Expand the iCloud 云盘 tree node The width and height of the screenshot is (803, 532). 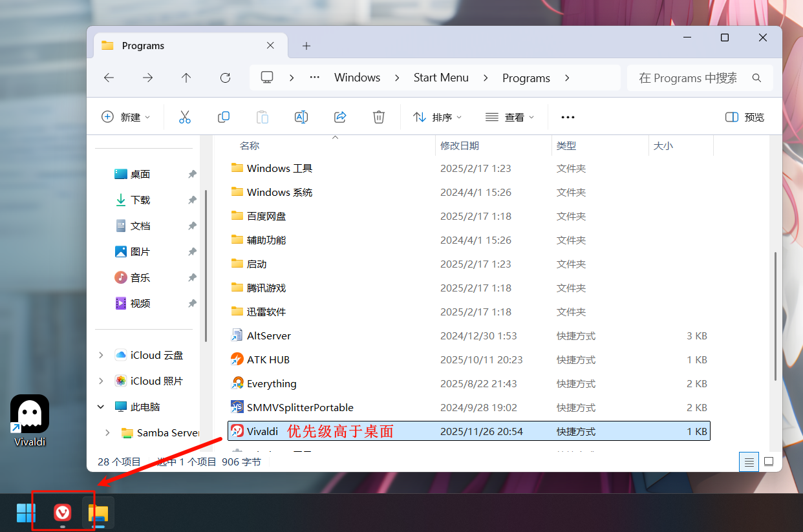101,355
